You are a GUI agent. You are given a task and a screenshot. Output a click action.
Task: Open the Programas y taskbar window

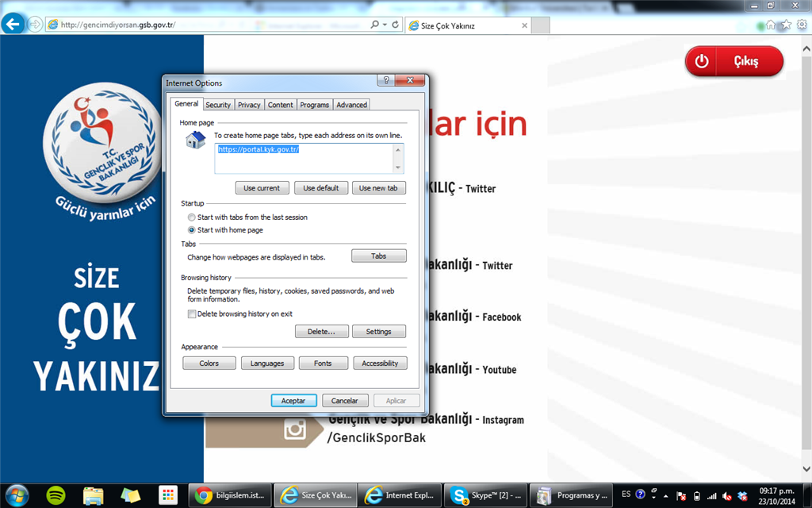[x=572, y=495]
